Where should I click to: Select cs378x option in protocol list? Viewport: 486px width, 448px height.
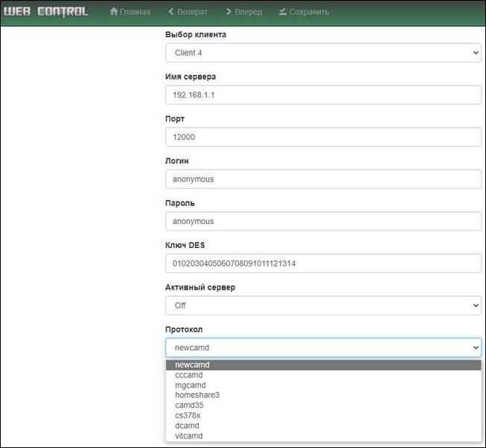pyautogui.click(x=323, y=415)
